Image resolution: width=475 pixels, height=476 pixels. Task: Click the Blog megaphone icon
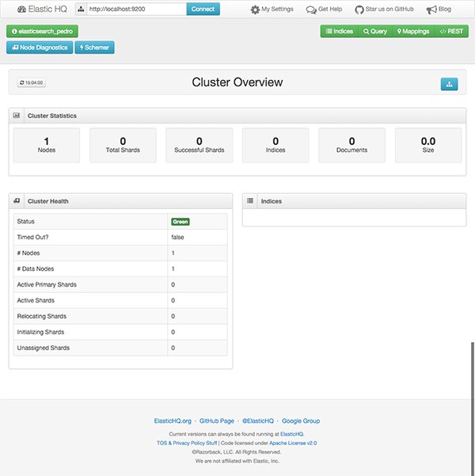coord(431,10)
